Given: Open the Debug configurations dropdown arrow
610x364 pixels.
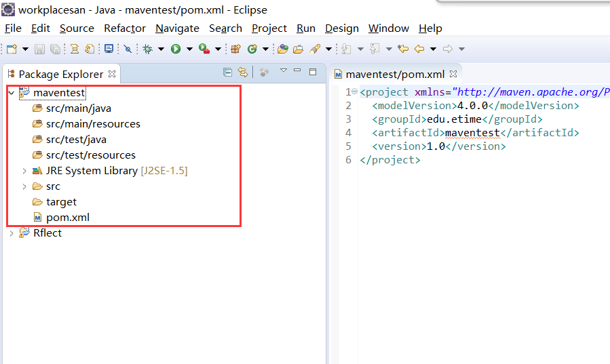Looking at the screenshot, I should pos(161,49).
